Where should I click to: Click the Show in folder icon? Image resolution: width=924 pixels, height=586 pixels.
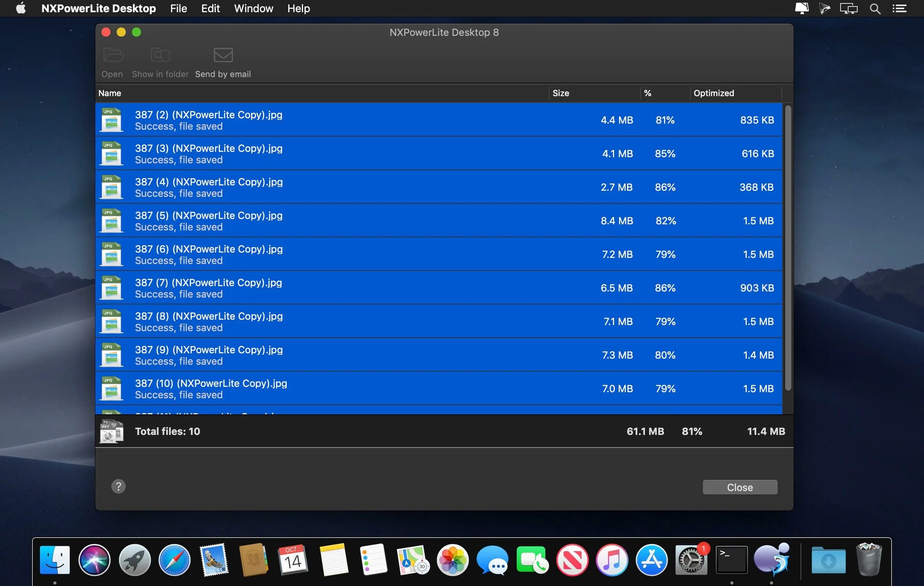[160, 55]
